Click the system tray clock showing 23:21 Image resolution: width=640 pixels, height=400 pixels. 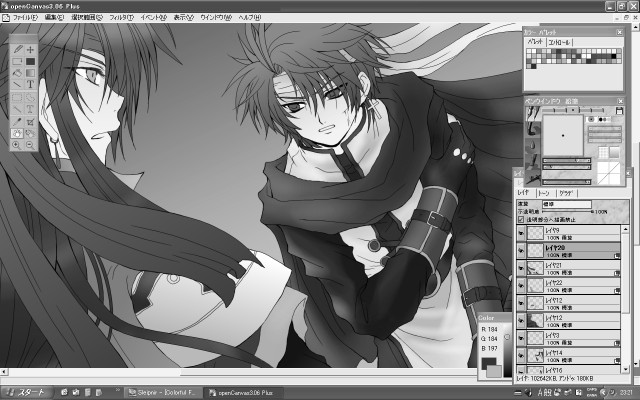tap(626, 393)
